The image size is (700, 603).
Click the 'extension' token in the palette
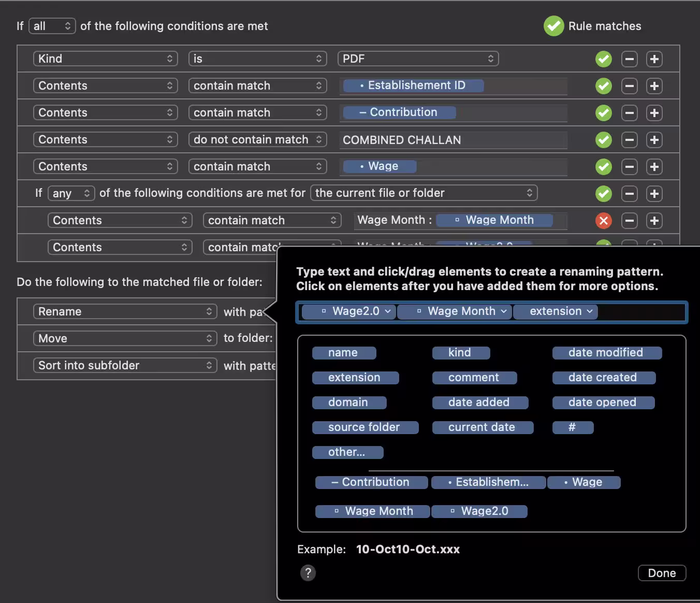(x=355, y=378)
